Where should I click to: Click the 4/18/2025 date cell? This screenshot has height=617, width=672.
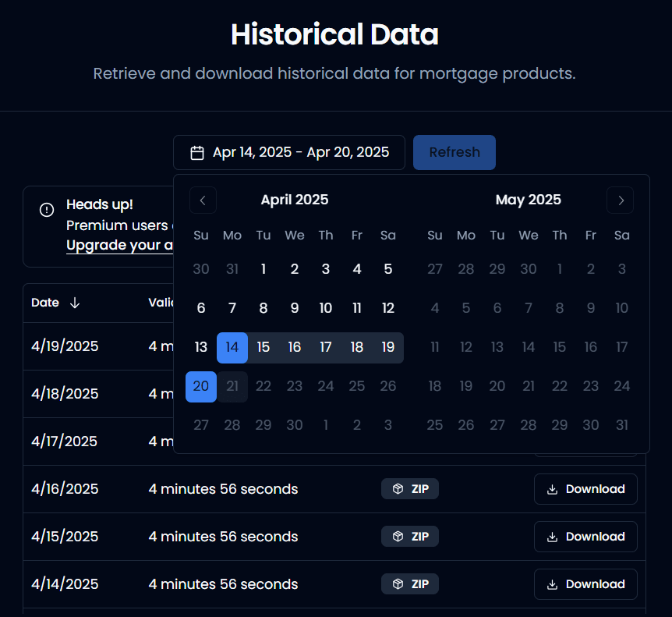pos(65,394)
